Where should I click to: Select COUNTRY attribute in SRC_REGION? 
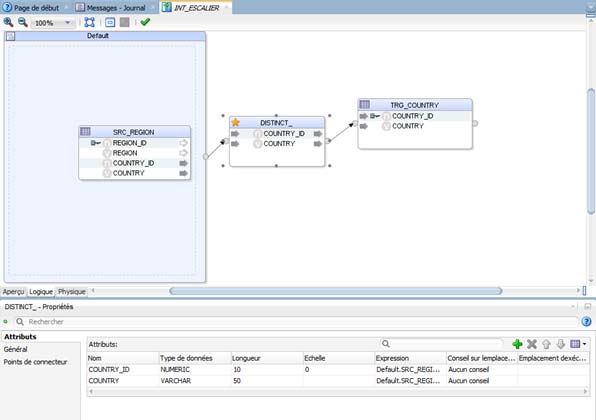pyautogui.click(x=128, y=173)
